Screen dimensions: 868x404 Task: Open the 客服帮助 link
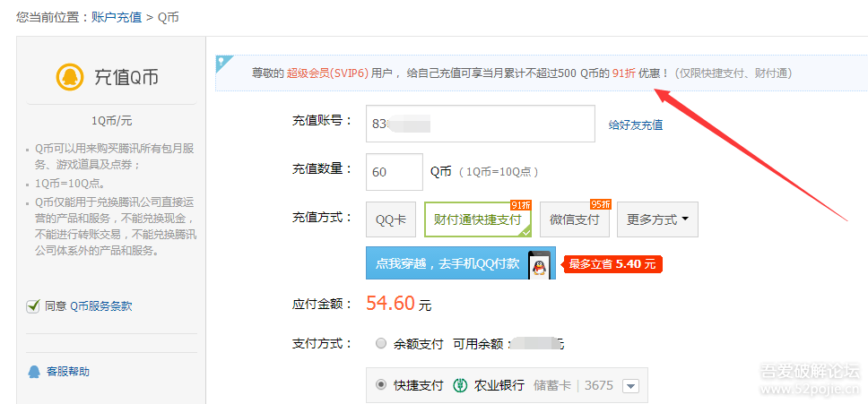[67, 372]
